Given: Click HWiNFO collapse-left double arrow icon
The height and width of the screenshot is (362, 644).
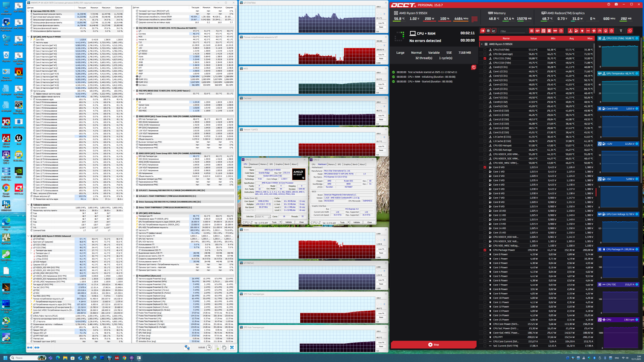Looking at the screenshot, I should 30,348.
